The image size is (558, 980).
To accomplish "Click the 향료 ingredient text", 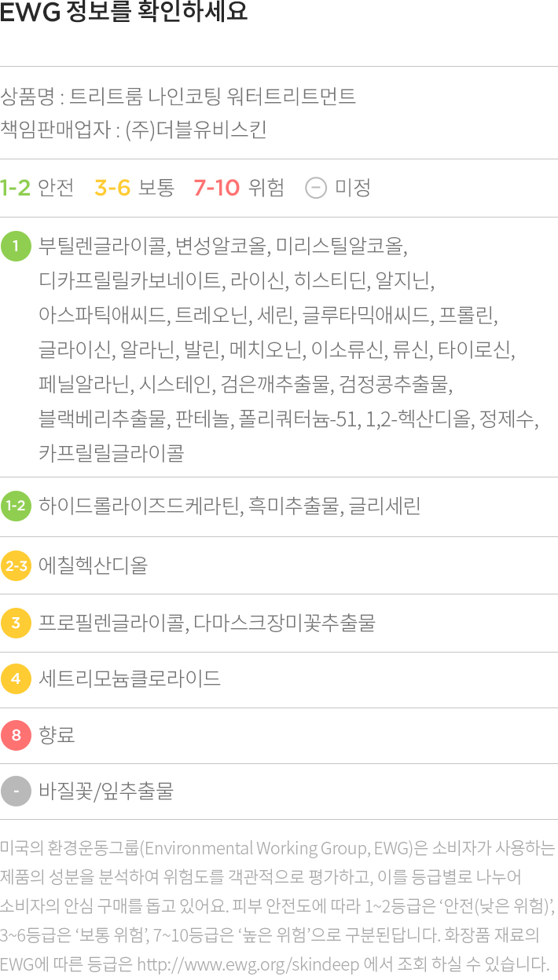I will (57, 736).
